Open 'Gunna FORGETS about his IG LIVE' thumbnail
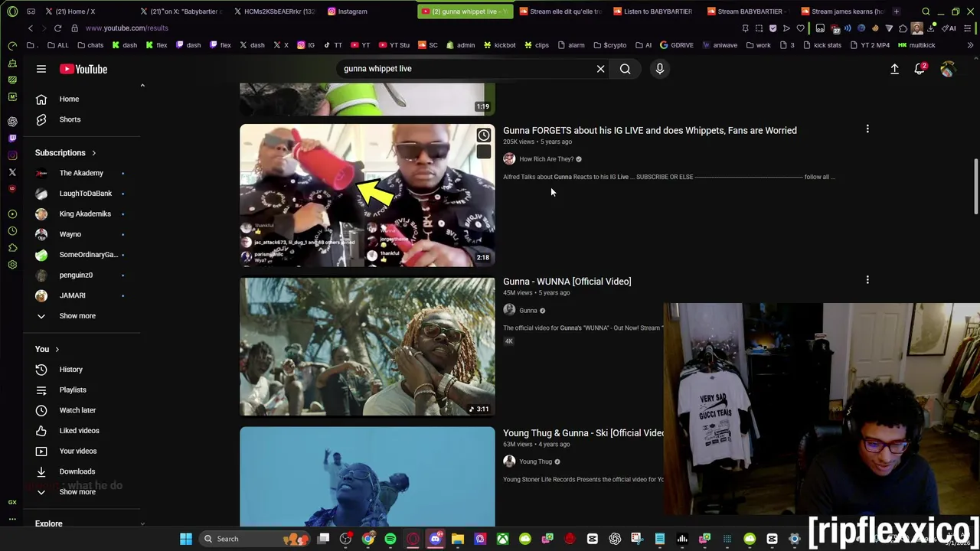 click(x=367, y=195)
